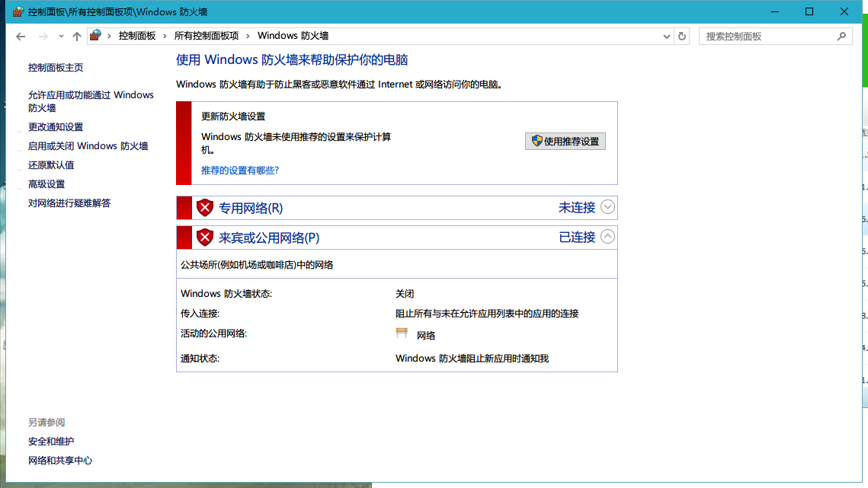This screenshot has height=488, width=868.
Task: Click the 更新防火墙设置 heading
Action: [233, 116]
